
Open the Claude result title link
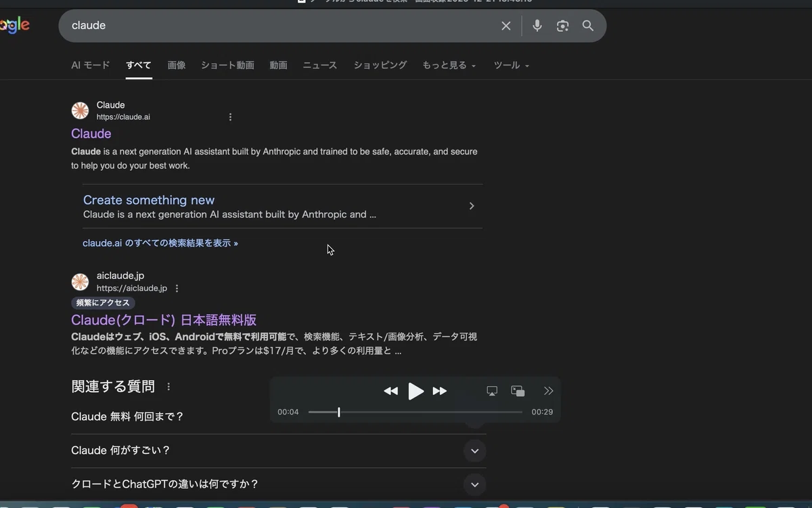91,133
